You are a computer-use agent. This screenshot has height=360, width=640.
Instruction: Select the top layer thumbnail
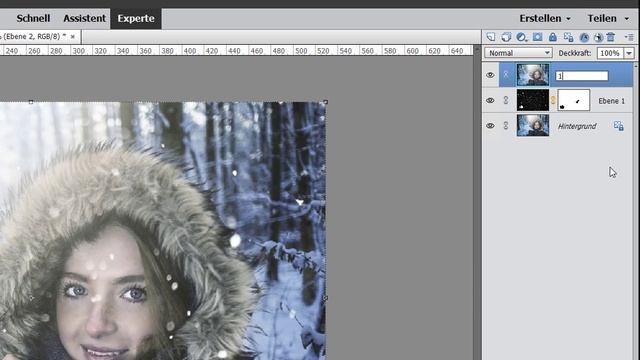click(533, 75)
